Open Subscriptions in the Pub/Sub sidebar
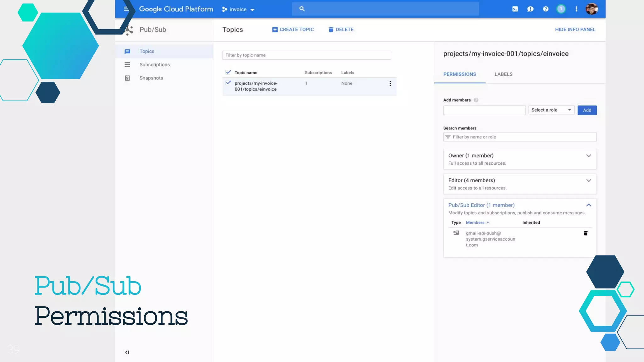The height and width of the screenshot is (362, 644). click(154, 65)
